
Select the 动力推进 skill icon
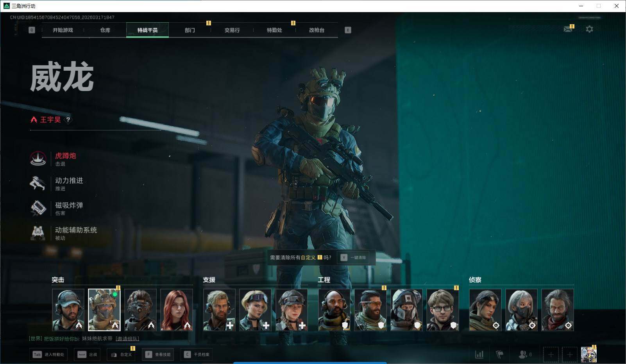(x=38, y=184)
